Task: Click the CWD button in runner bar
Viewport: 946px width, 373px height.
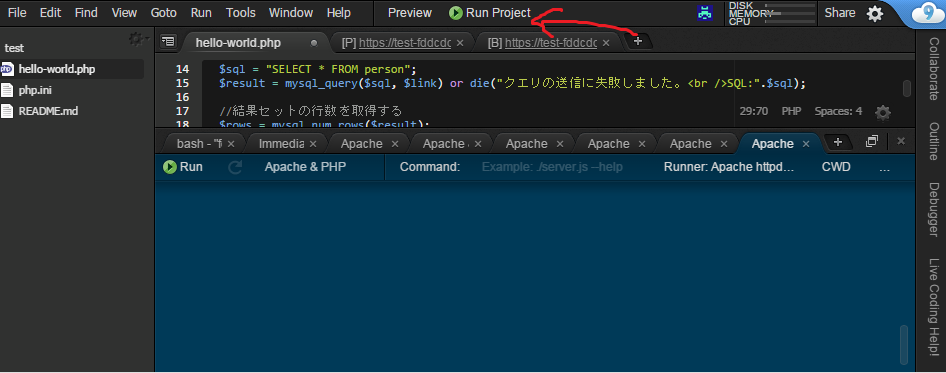Action: tap(836, 167)
